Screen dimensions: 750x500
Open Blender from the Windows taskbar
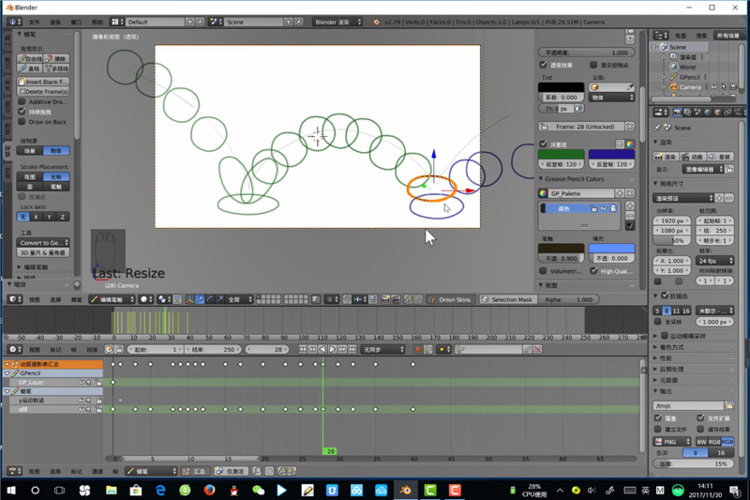(x=408, y=490)
